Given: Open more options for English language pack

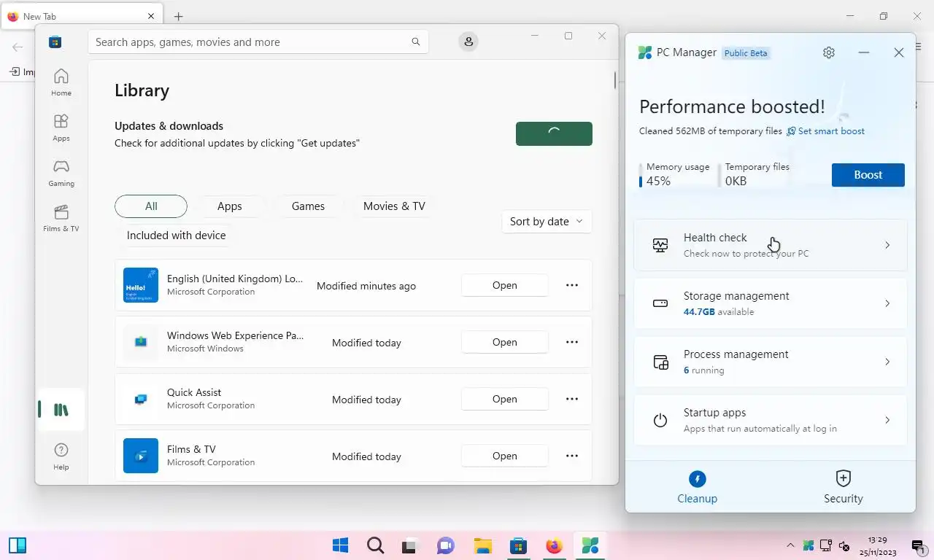Looking at the screenshot, I should pyautogui.click(x=572, y=285).
